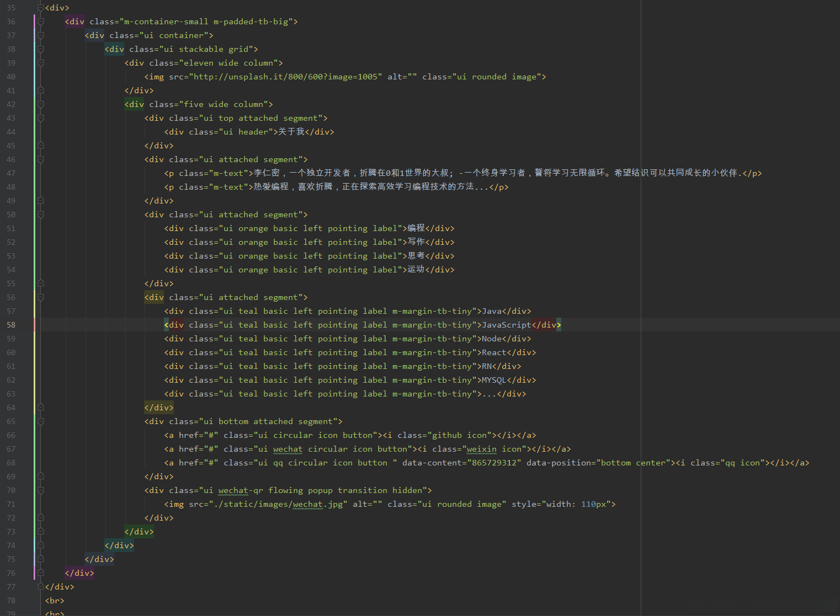Click line number 78 in the gutter
Viewport: 840px width, 616px height.
click(x=11, y=601)
